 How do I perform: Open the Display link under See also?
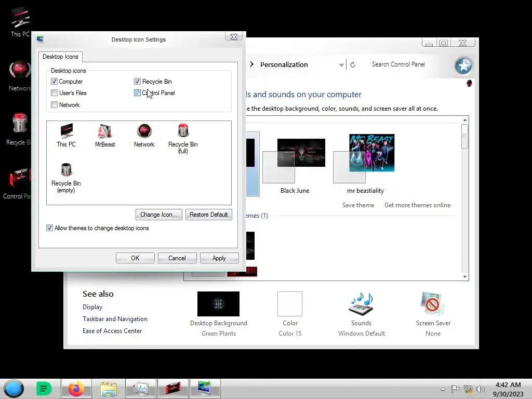coord(92,307)
